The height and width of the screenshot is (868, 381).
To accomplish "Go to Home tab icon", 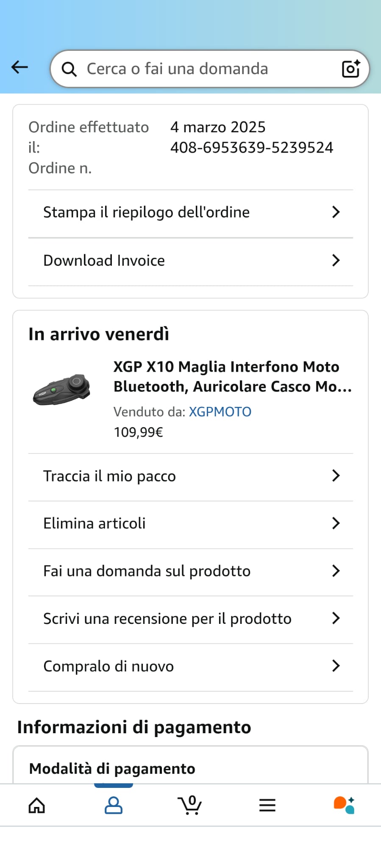I will point(37,805).
